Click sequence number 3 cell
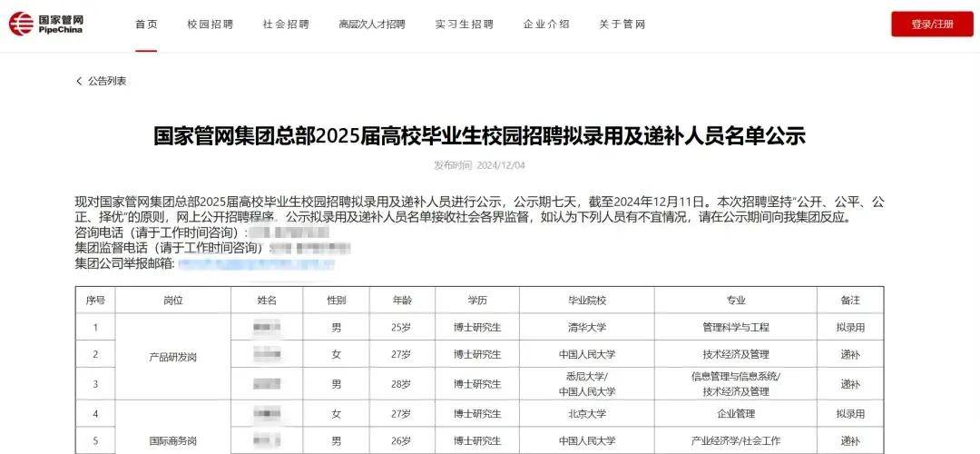 pos(95,384)
